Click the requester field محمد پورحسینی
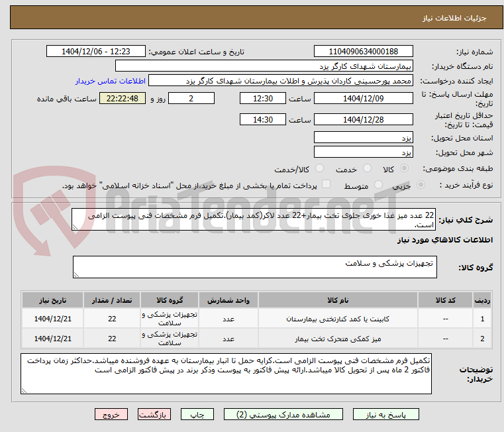Screen dimensions: 504x432 coord(281,81)
